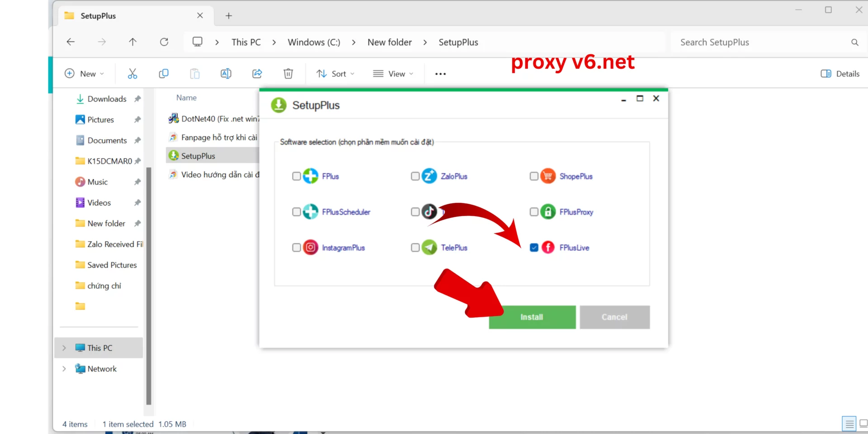Click the FPlusLive app icon

[548, 247]
